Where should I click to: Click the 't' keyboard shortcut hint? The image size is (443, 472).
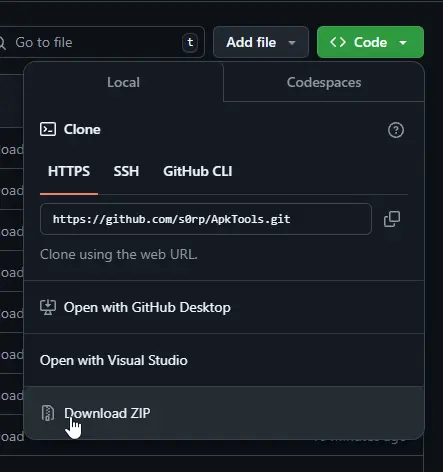pos(190,42)
